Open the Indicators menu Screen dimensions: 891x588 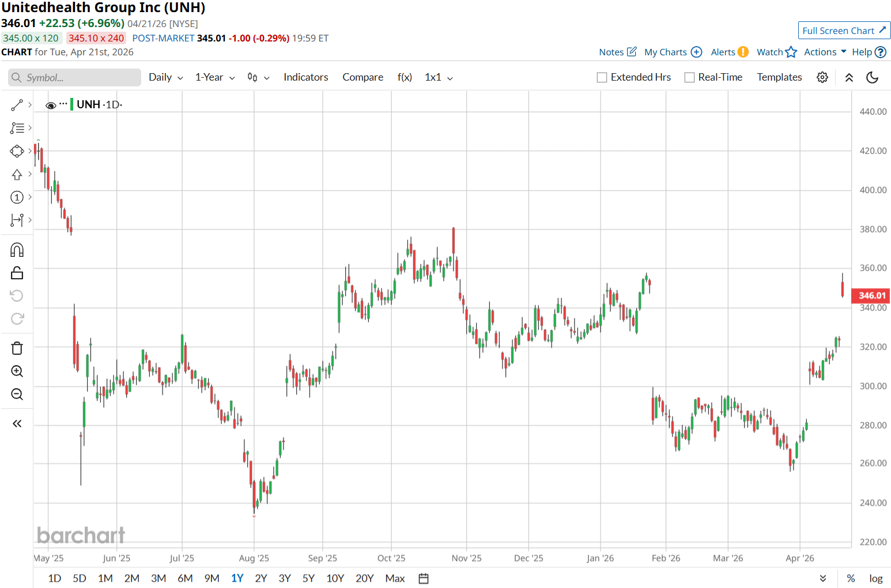(305, 77)
